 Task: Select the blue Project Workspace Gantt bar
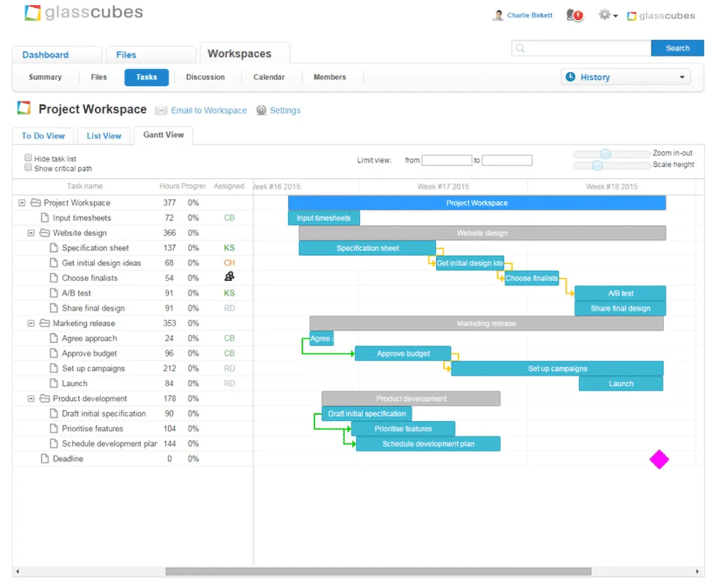coord(477,203)
